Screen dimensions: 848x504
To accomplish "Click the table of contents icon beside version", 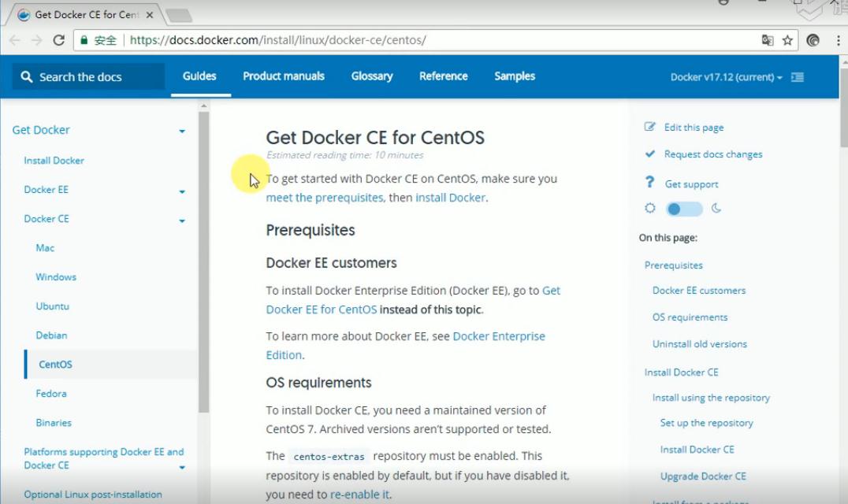I will pyautogui.click(x=798, y=77).
